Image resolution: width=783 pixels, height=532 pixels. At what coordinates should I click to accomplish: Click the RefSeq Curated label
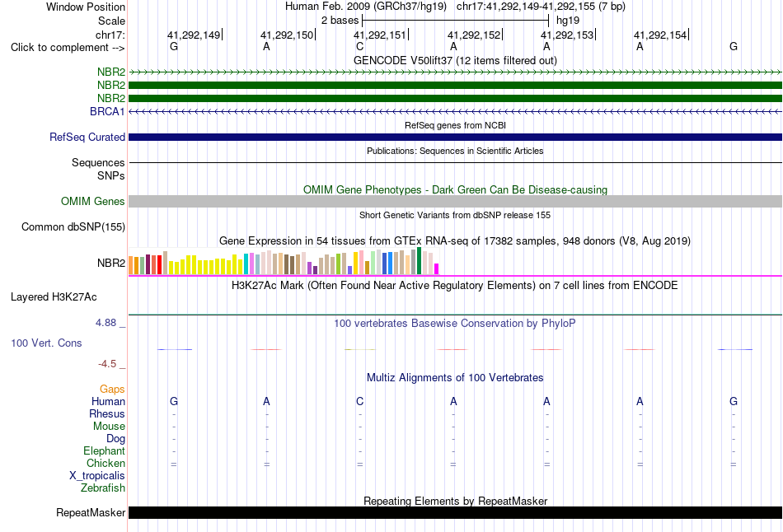point(87,138)
